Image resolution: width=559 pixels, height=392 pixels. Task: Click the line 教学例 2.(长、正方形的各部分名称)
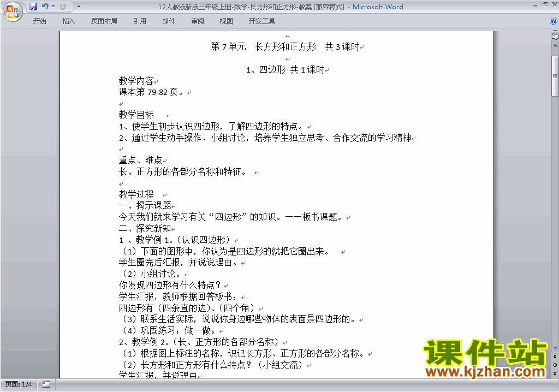point(199,342)
